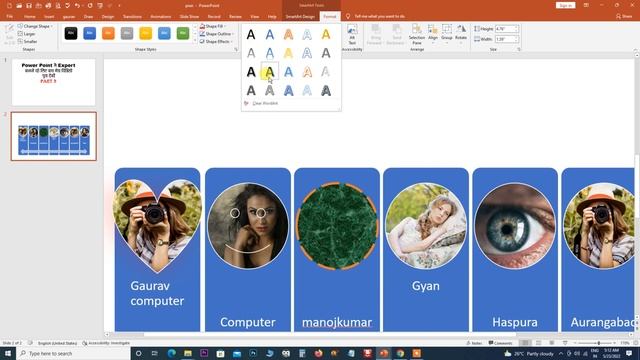Open Ribbon Display Options button
The width and height of the screenshot is (640, 360).
586,5
